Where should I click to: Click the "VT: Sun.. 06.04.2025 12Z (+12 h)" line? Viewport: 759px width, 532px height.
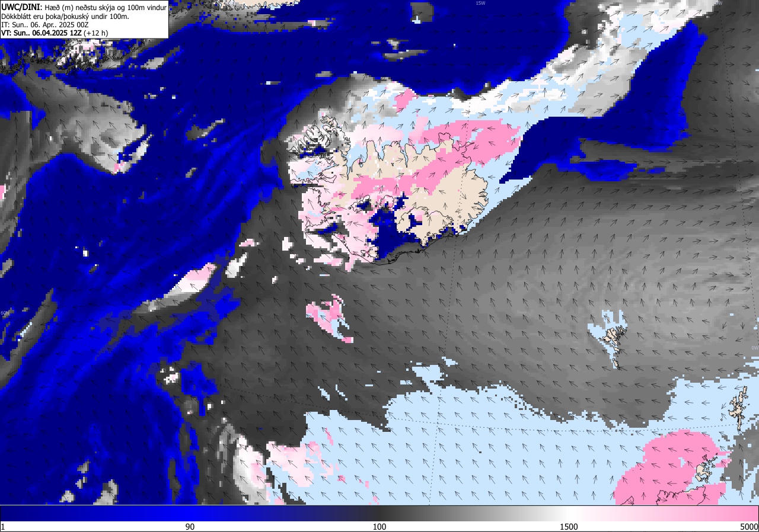55,33
